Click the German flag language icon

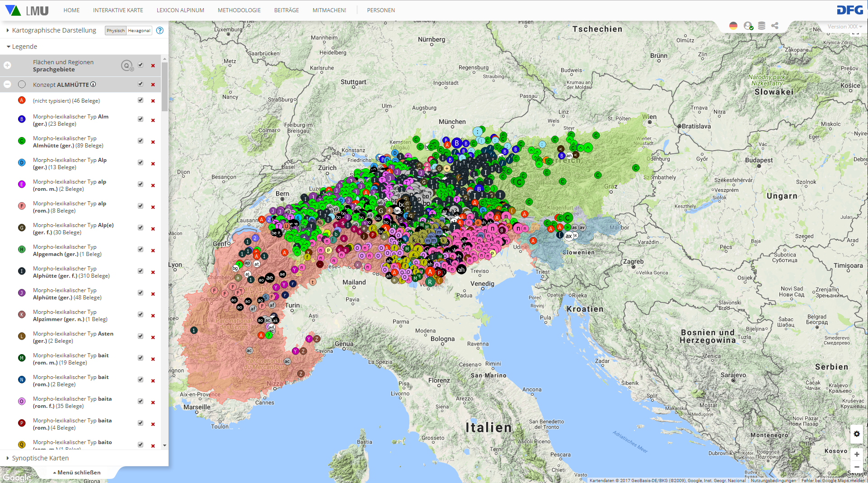point(733,26)
